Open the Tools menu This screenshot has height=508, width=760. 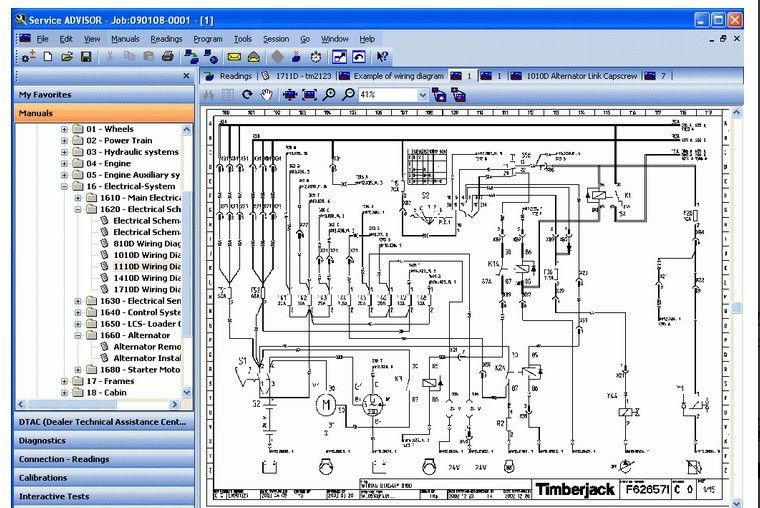pyautogui.click(x=242, y=39)
